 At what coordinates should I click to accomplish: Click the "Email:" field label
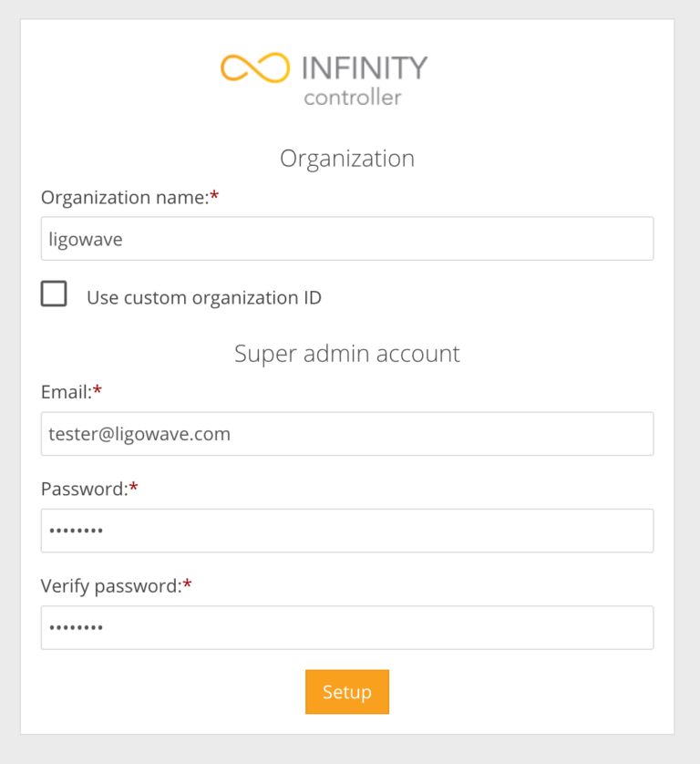pos(67,392)
